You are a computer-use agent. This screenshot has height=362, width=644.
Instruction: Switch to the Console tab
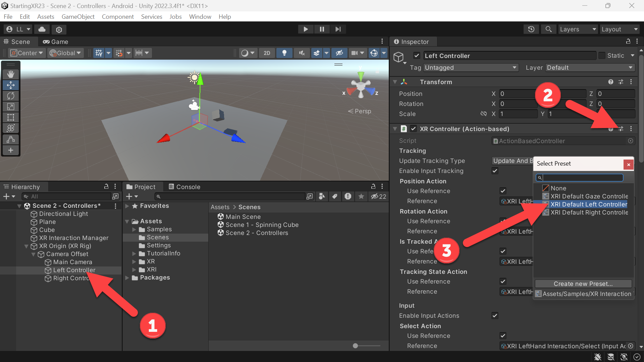click(184, 187)
